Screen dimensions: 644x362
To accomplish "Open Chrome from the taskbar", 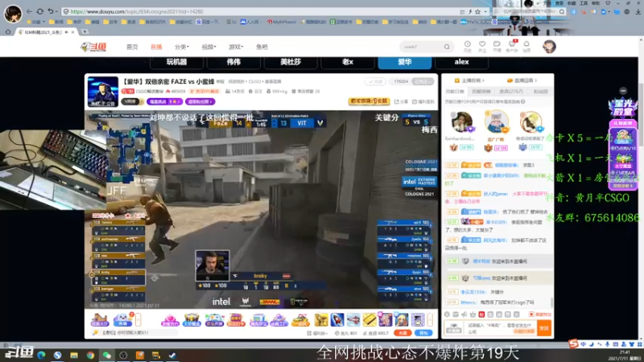I will (90, 355).
